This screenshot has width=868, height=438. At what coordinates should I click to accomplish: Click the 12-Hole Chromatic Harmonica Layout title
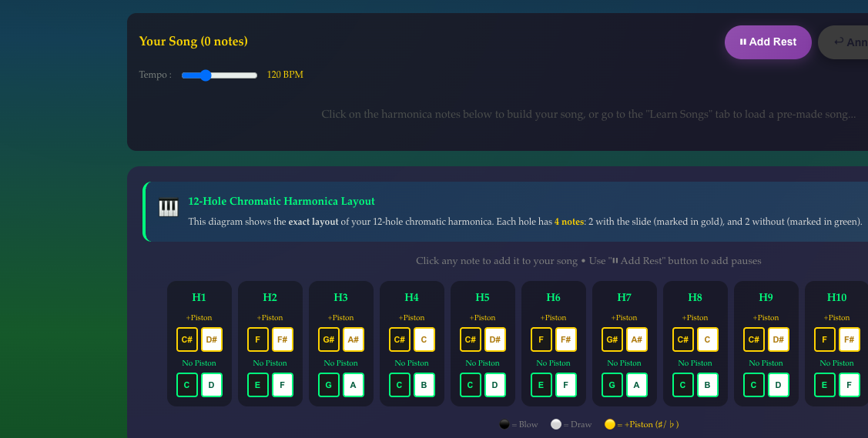[281, 202]
